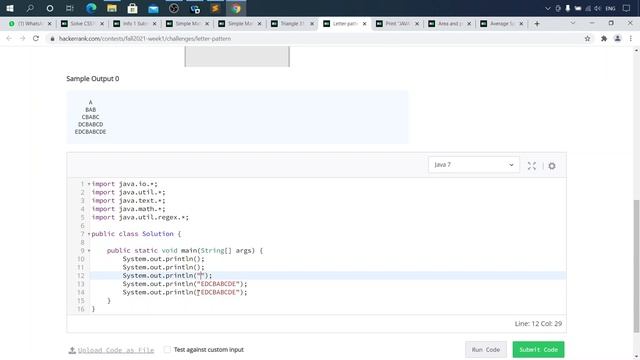Bookmark this page with star icon

587,38
